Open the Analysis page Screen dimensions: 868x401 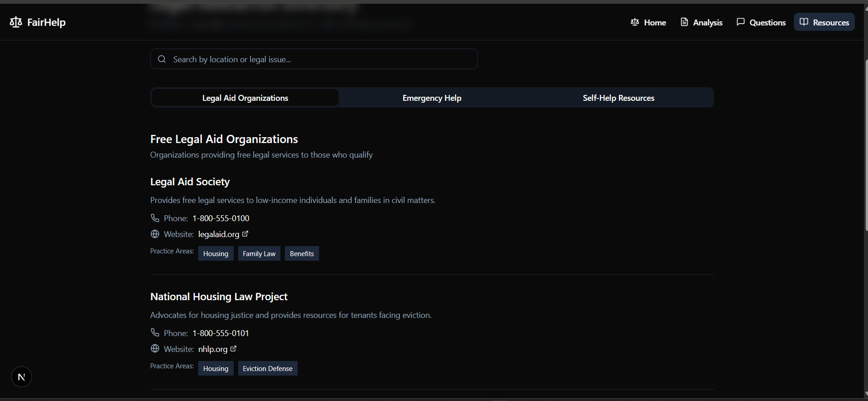pos(701,22)
